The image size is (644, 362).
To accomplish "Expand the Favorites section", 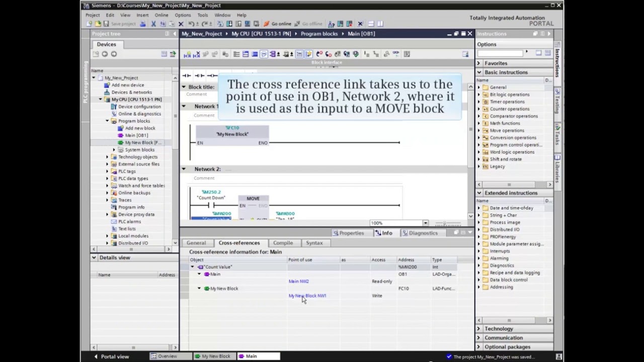I will [479, 63].
